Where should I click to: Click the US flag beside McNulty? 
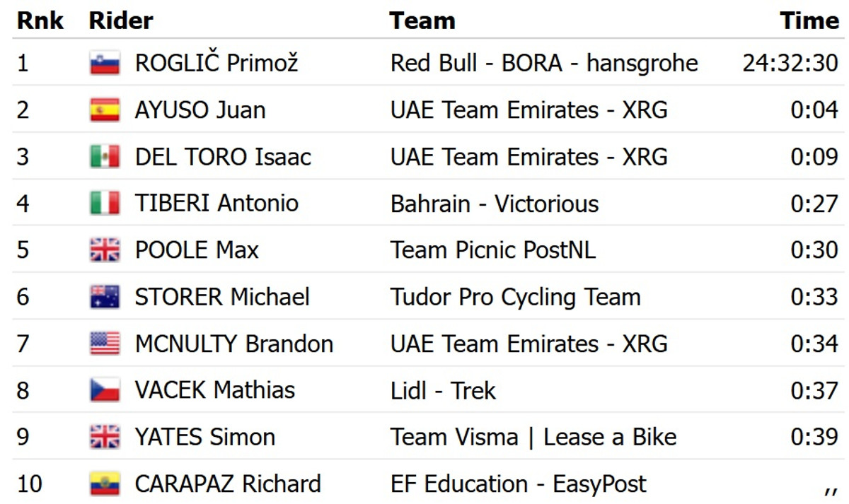pyautogui.click(x=105, y=344)
